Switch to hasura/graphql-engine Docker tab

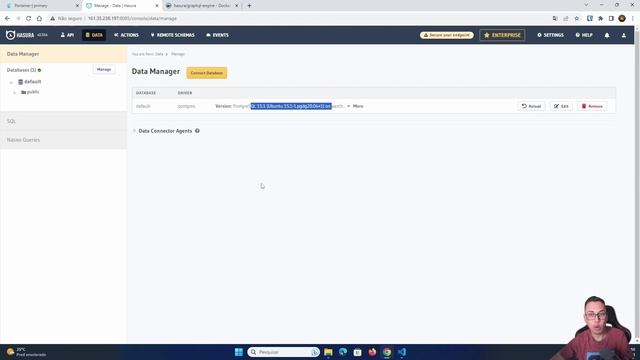click(x=202, y=6)
